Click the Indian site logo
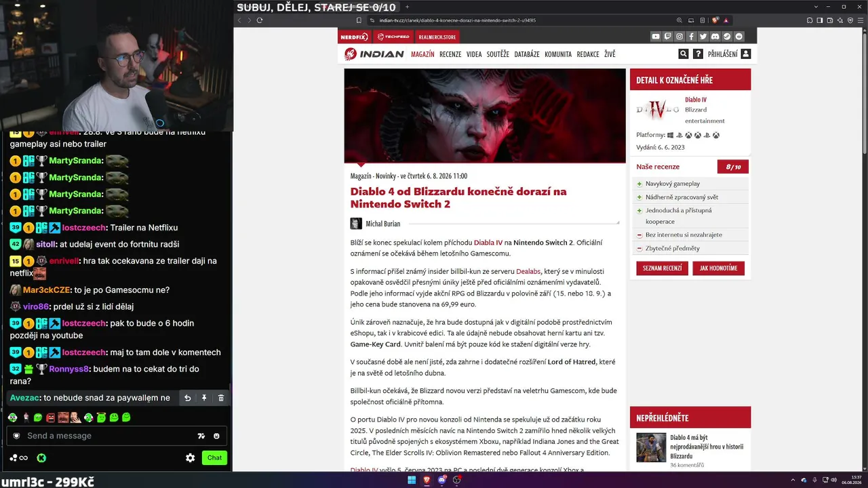The image size is (868, 488). point(374,54)
